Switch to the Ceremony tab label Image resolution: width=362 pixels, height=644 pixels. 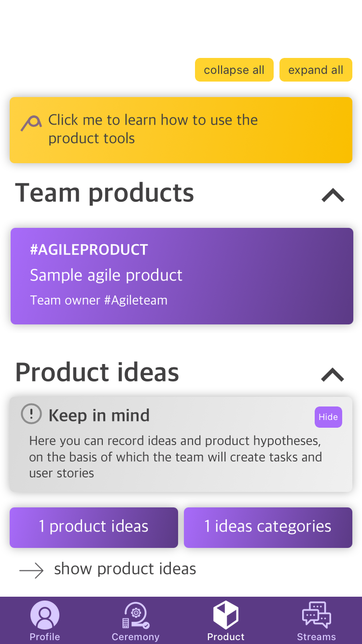pos(136,637)
